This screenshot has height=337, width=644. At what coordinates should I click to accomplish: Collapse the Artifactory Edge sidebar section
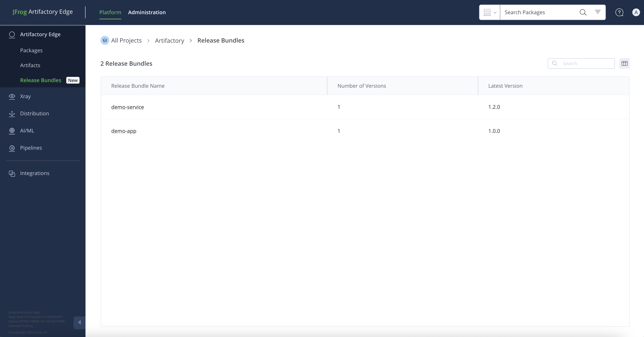40,34
